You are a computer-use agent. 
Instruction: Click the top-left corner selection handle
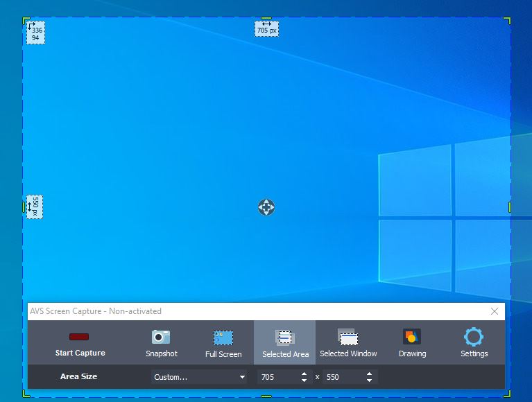pos(26,20)
